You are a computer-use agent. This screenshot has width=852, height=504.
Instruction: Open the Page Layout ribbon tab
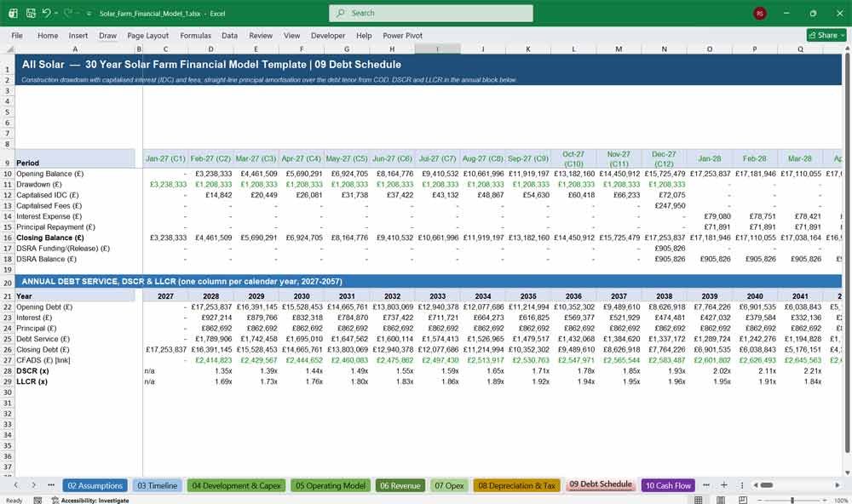click(x=147, y=35)
